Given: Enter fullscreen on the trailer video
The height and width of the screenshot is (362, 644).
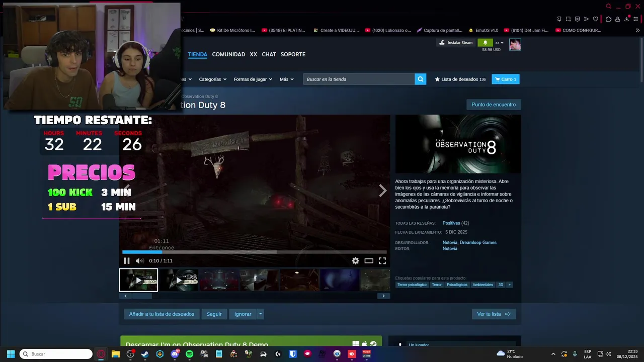Looking at the screenshot, I should click(382, 260).
